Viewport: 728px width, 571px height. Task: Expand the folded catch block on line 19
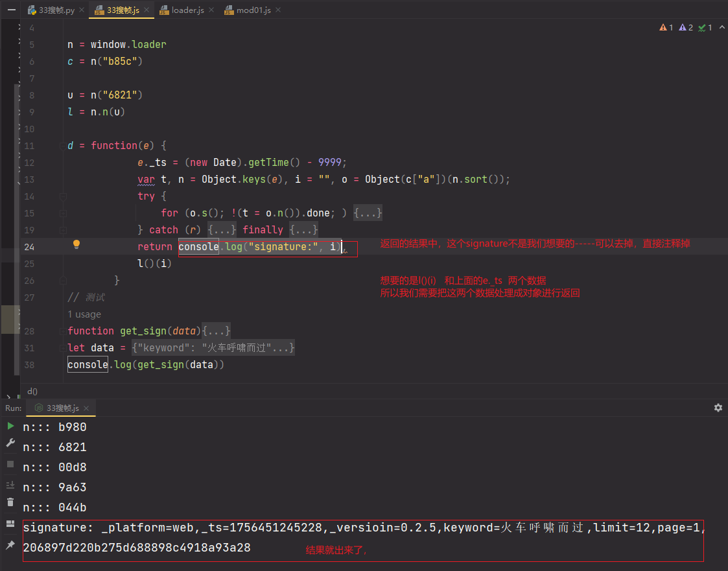coord(222,230)
